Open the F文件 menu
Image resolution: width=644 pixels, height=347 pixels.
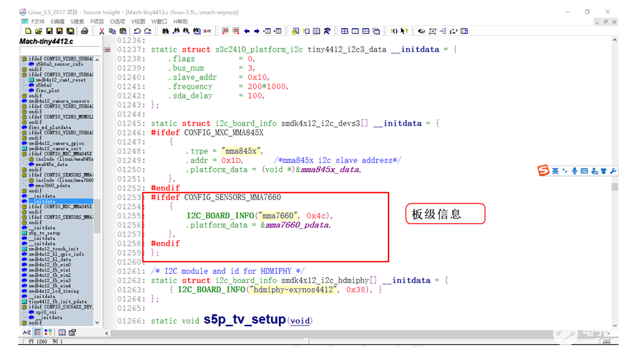[37, 22]
